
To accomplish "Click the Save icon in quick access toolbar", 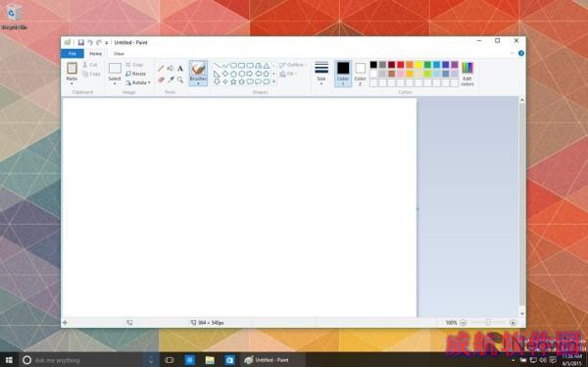I will [81, 42].
